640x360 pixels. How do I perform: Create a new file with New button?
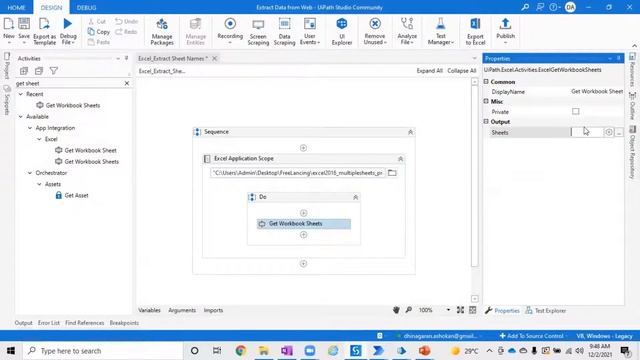tap(9, 31)
